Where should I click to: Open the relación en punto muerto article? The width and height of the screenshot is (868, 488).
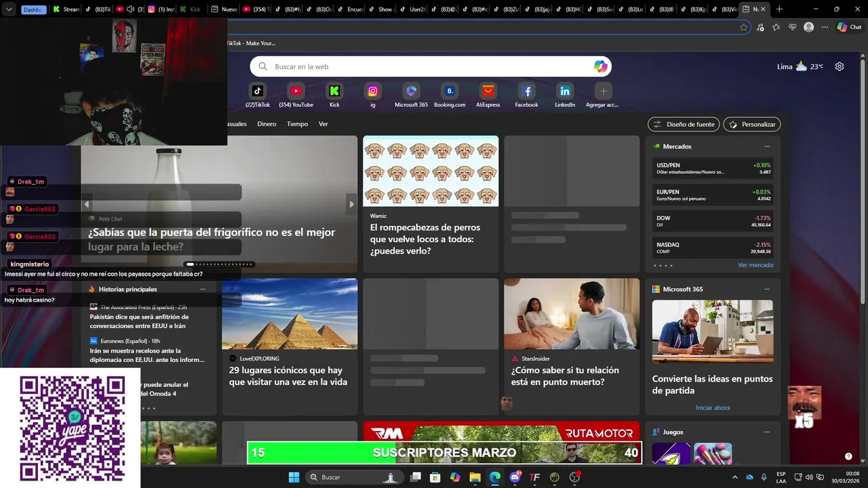click(x=572, y=346)
